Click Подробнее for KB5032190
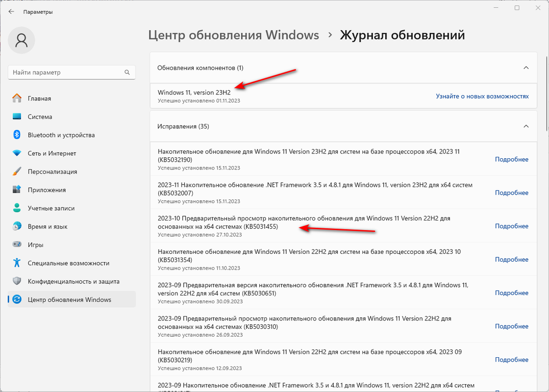The image size is (549, 392). click(512, 159)
